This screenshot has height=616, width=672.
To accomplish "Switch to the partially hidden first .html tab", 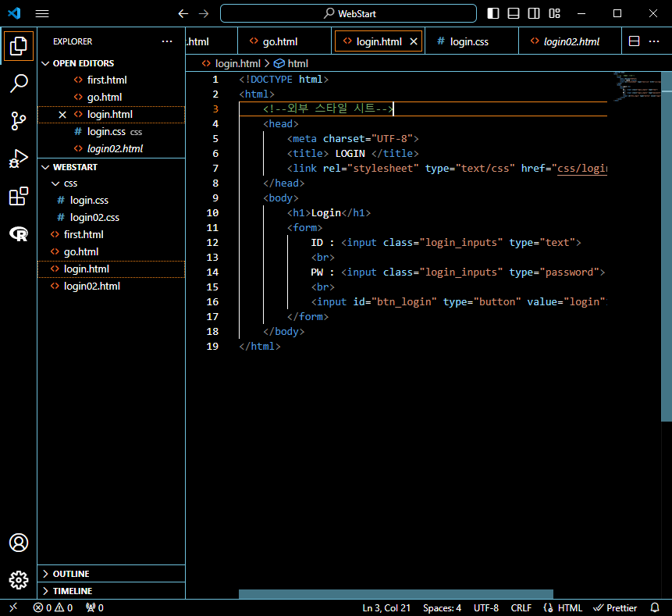I will (211, 41).
